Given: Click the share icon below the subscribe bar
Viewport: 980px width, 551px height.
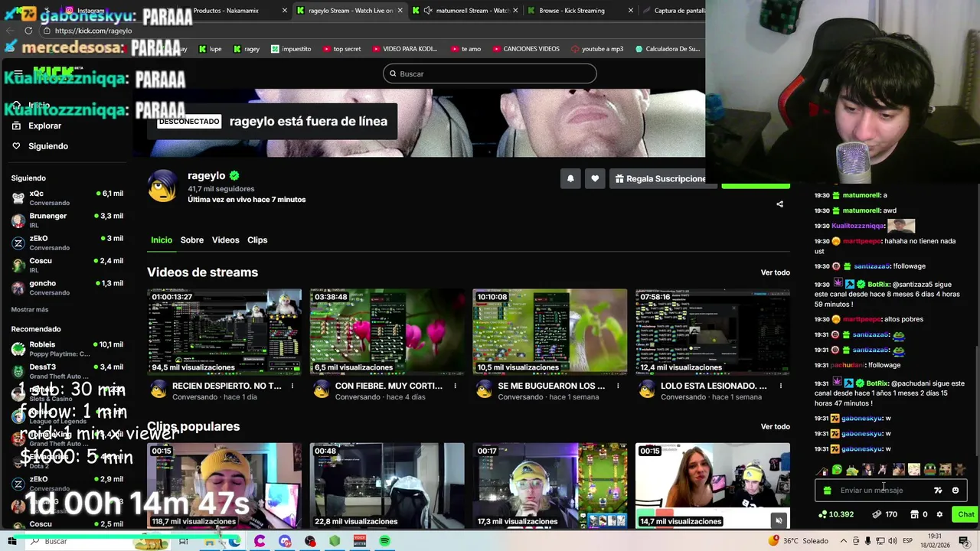Looking at the screenshot, I should pos(779,204).
